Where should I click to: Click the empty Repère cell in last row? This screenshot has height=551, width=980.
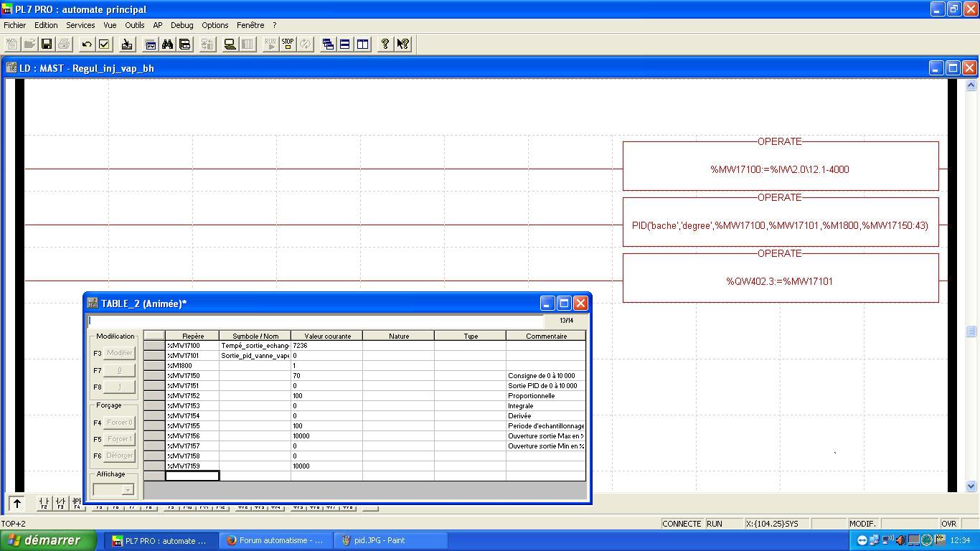click(x=192, y=476)
